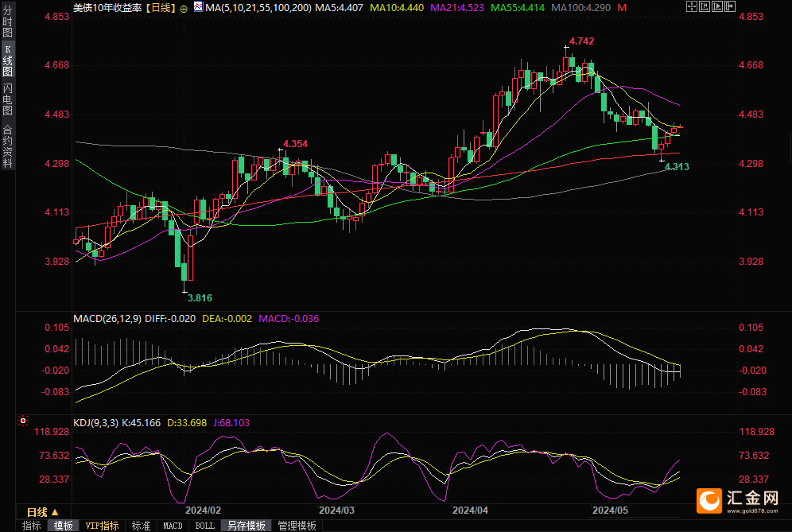Switch to the MACD indicator template
The width and height of the screenshot is (792, 532).
pos(173,526)
